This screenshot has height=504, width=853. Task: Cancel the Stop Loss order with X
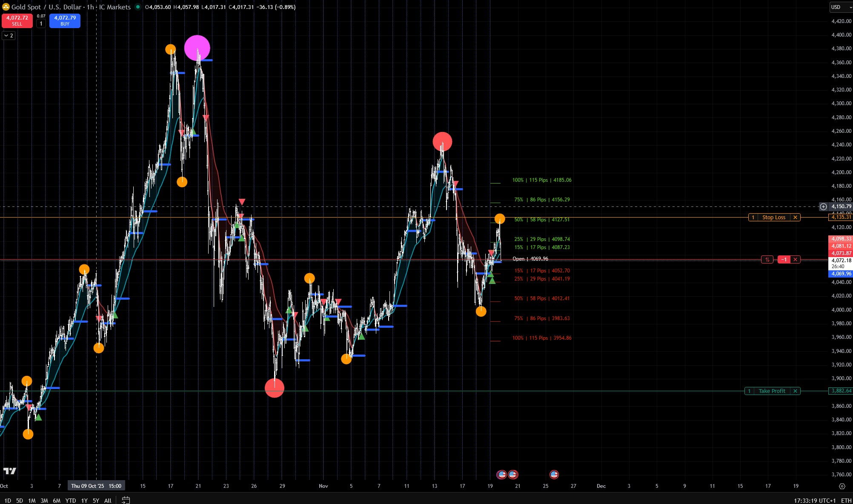[795, 218]
